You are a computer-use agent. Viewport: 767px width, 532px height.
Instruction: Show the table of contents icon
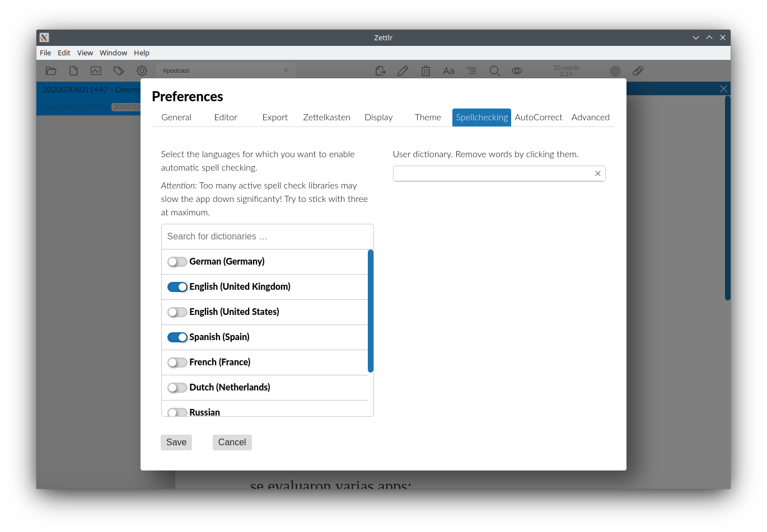pos(472,70)
